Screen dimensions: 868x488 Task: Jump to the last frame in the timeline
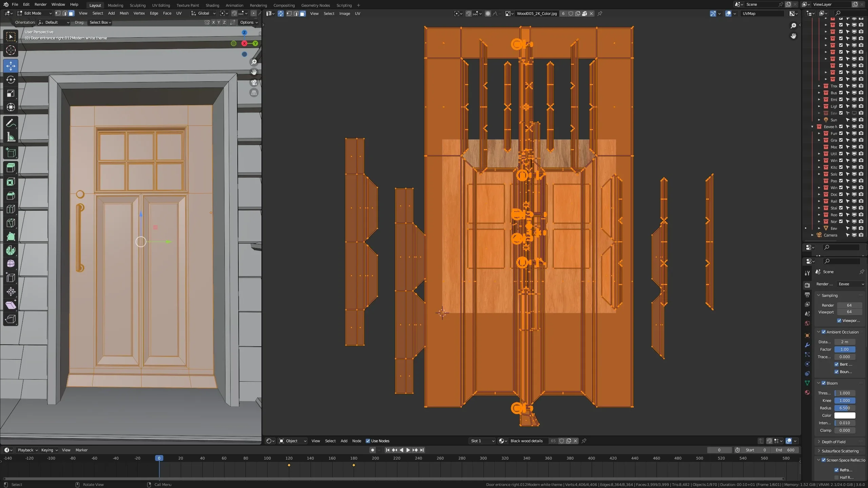[x=422, y=450]
